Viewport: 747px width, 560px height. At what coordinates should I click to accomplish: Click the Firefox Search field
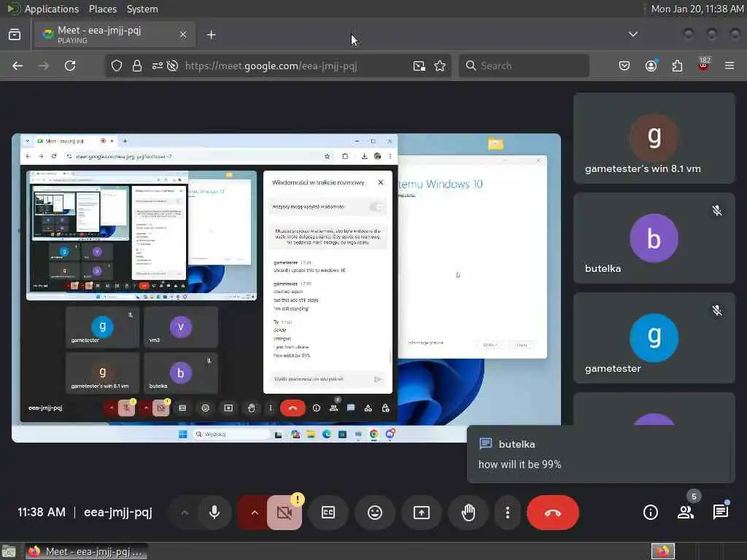tap(524, 66)
